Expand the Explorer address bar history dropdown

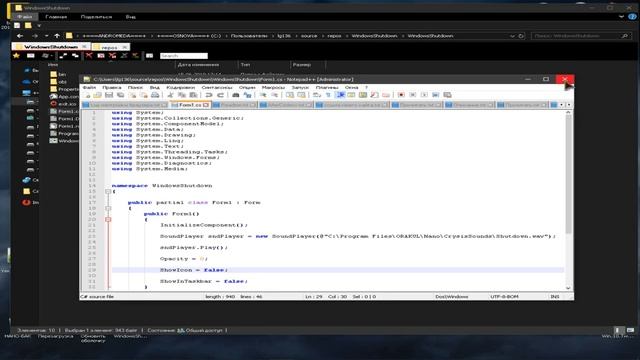pyautogui.click(x=512, y=36)
